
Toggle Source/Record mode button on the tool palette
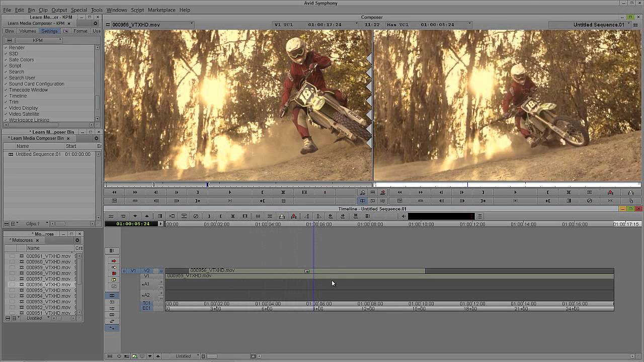point(112,296)
